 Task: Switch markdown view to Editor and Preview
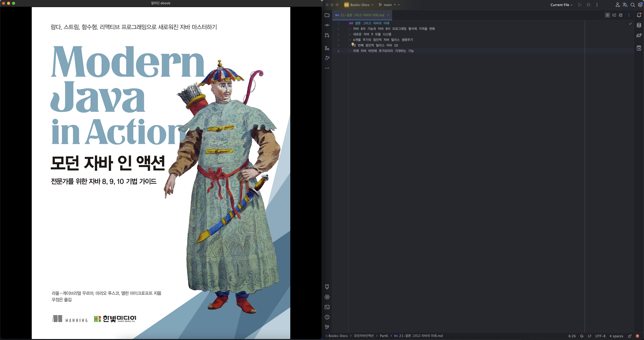tap(614, 15)
